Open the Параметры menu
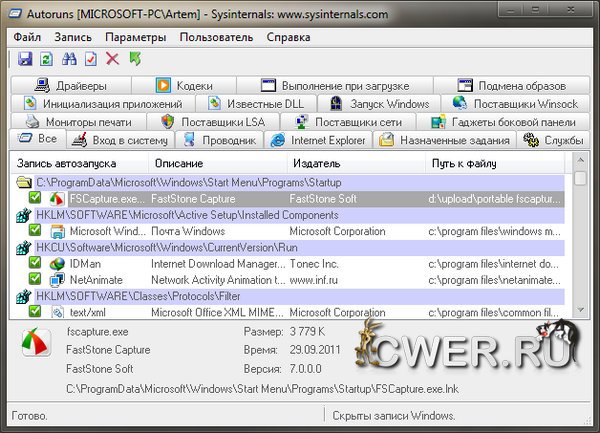The width and height of the screenshot is (600, 433). point(135,37)
